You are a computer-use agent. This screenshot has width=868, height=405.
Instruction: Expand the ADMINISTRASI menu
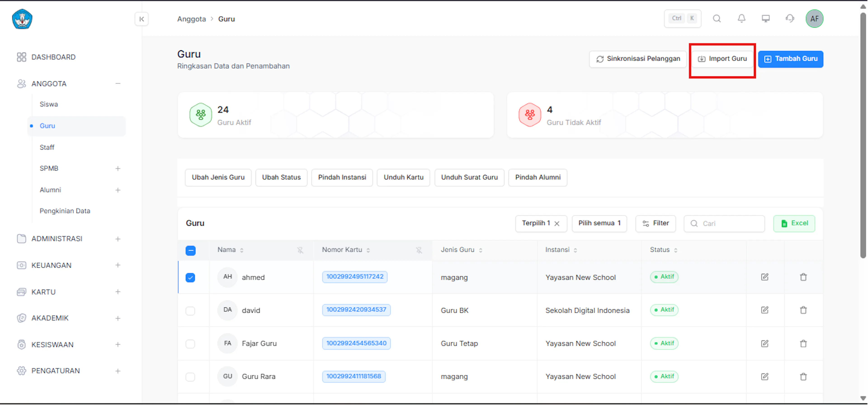118,239
